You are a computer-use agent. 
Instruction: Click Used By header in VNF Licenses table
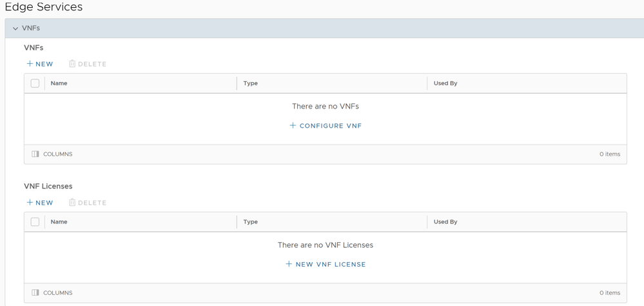tap(445, 222)
